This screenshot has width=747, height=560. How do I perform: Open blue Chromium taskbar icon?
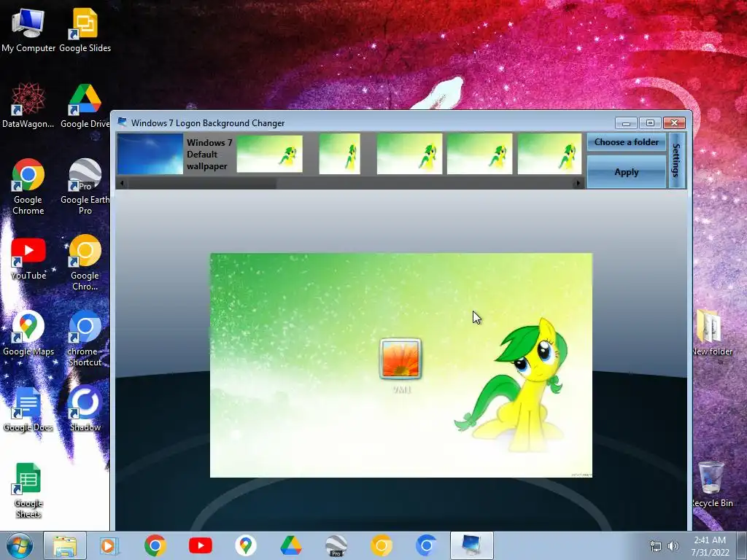pos(426,545)
